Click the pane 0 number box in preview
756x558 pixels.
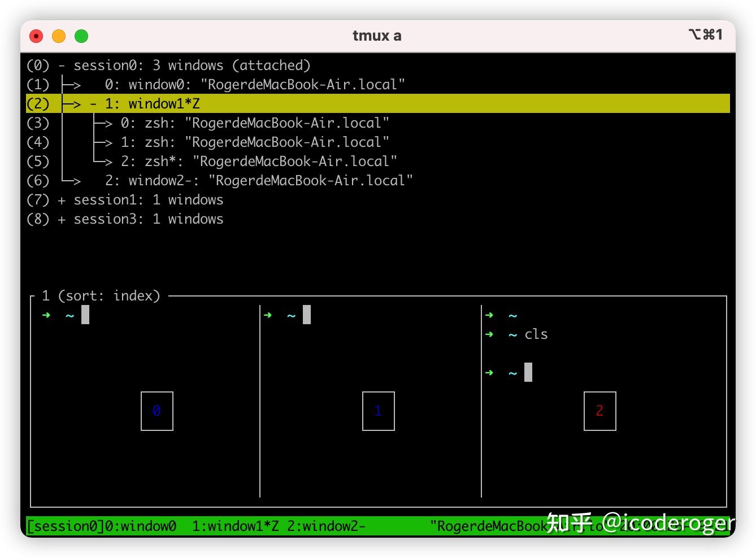[157, 411]
